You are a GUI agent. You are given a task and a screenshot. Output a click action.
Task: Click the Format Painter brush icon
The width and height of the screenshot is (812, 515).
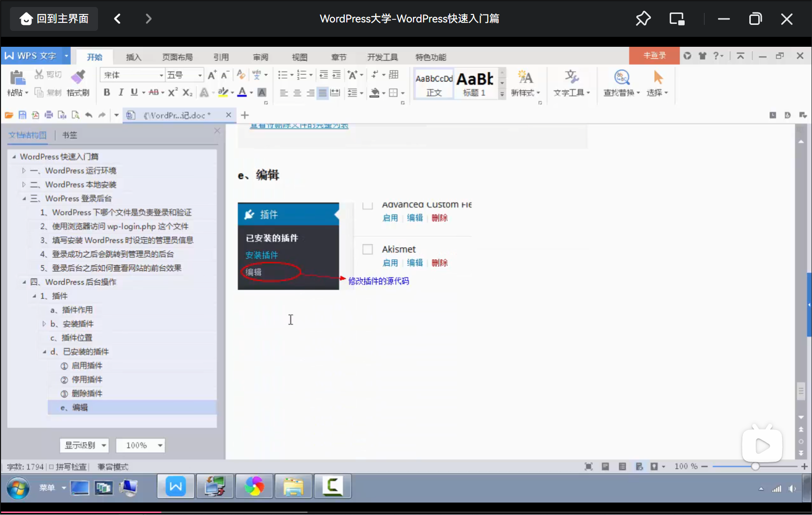click(78, 77)
